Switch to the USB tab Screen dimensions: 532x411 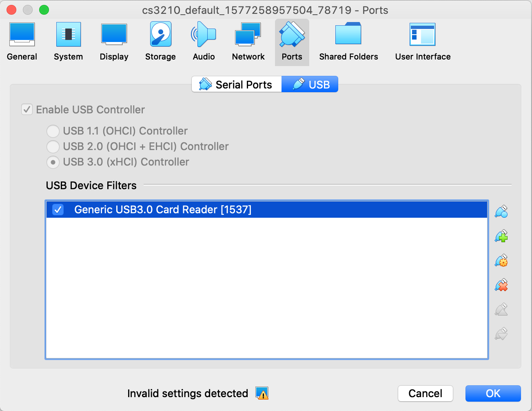310,84
